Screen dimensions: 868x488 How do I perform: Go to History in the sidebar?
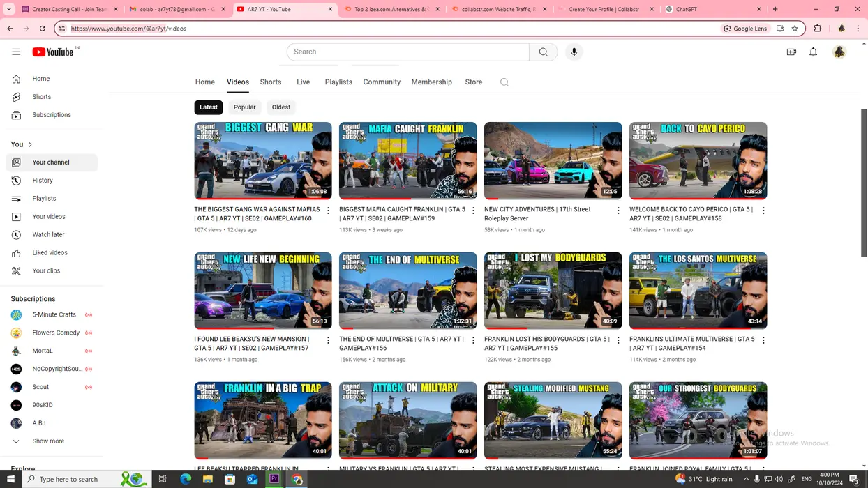[52, 181]
